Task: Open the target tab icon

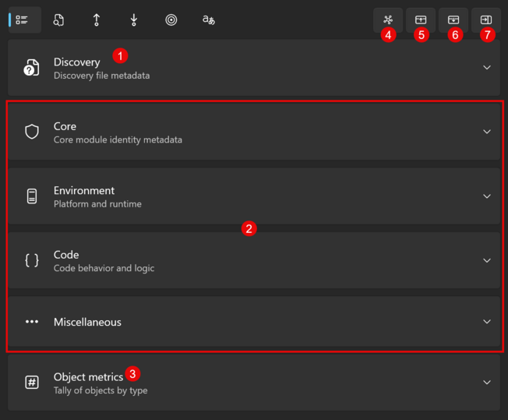Action: pos(171,20)
